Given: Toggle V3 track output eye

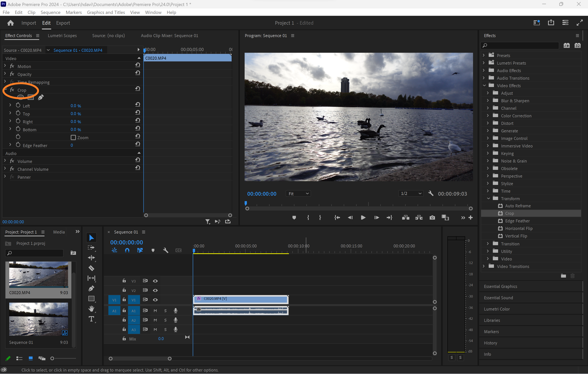Looking at the screenshot, I should tap(155, 281).
